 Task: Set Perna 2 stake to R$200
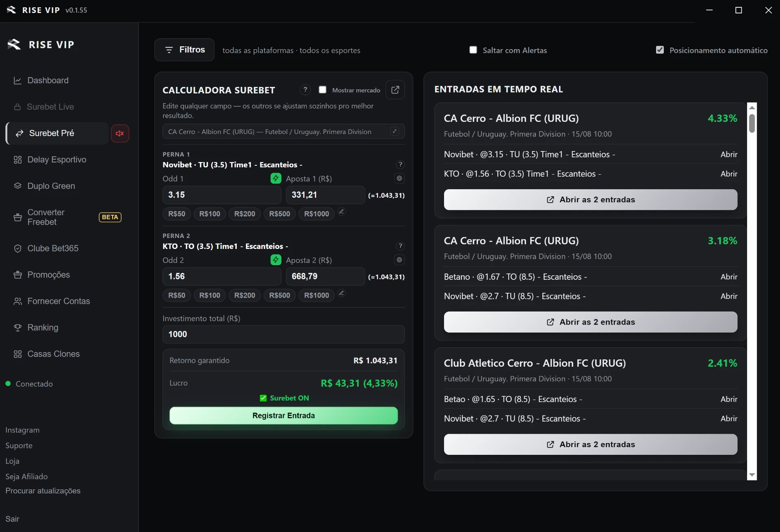click(245, 295)
